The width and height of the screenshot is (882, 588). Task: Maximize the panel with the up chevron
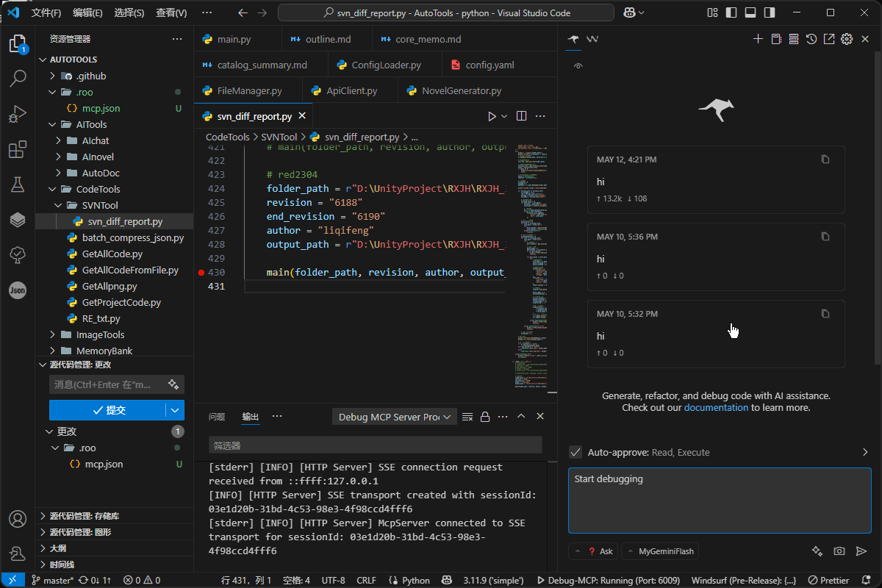(x=521, y=417)
